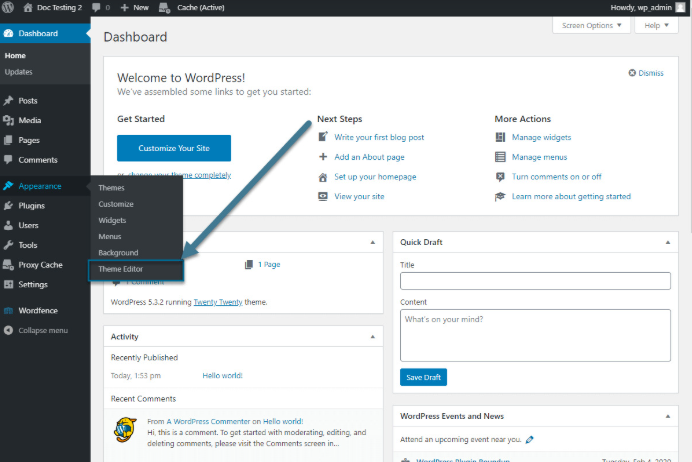Image resolution: width=692 pixels, height=462 pixels.
Task: Select Widgets in Appearance submenu
Action: (112, 220)
